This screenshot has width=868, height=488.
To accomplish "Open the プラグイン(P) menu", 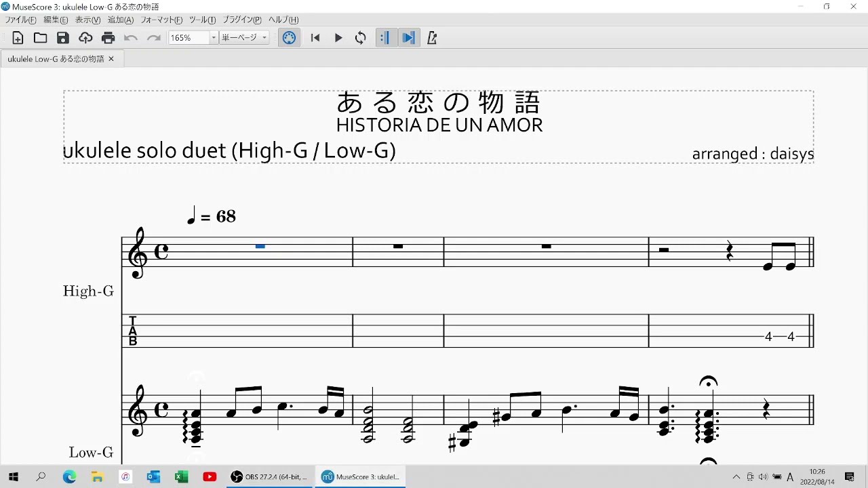I will 242,20.
